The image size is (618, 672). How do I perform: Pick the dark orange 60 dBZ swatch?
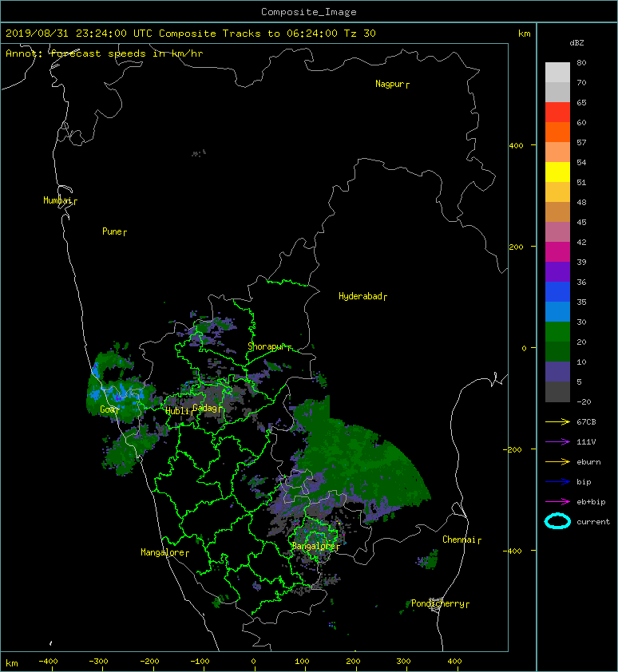pyautogui.click(x=557, y=132)
